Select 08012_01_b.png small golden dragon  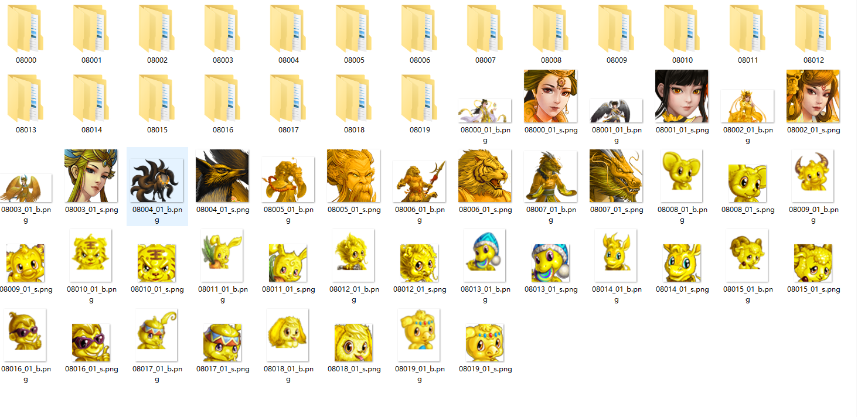pyautogui.click(x=353, y=255)
